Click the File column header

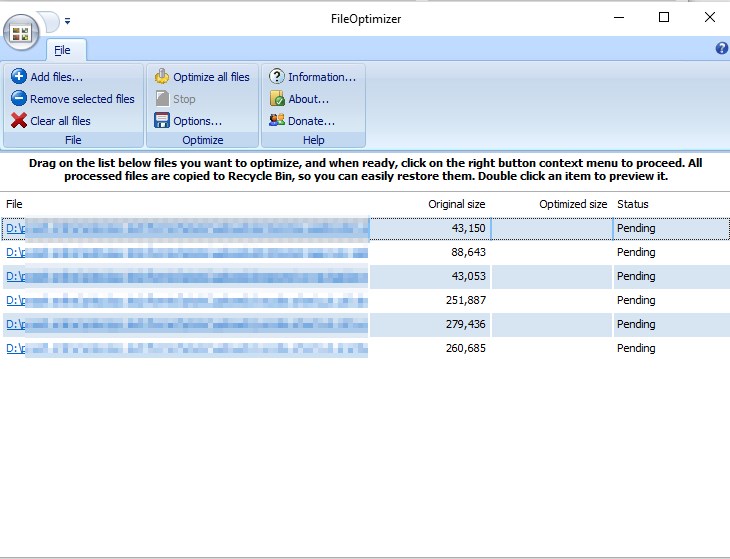point(14,204)
